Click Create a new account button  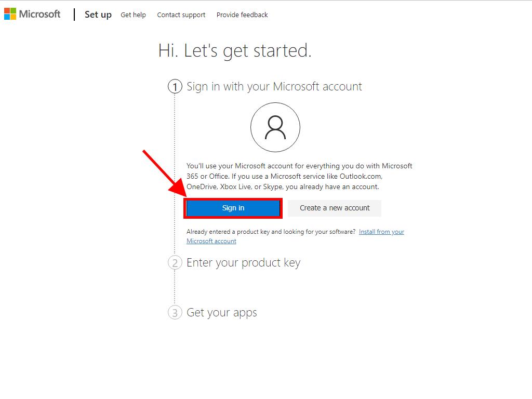335,208
